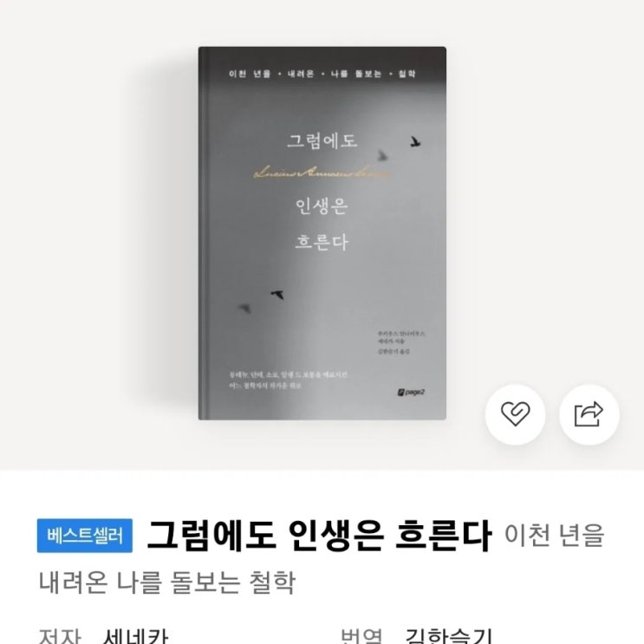Tap the bold title 그럼에도 인생은 흐른다
644x644 pixels.
point(319,536)
